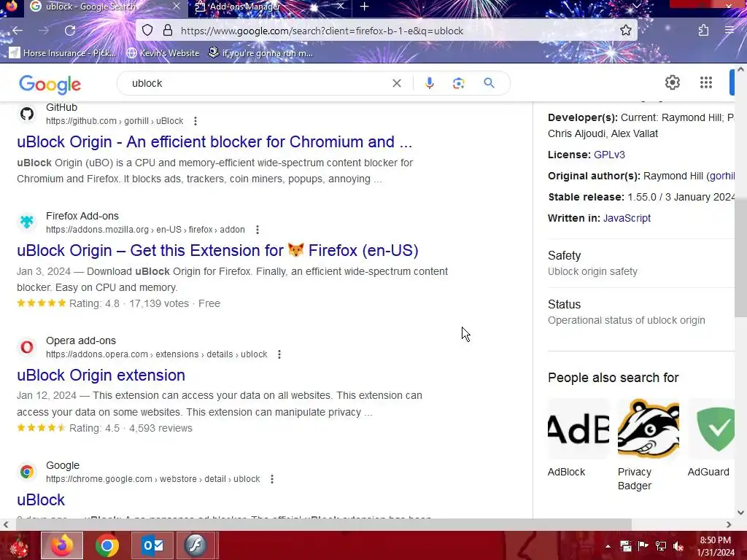The height and width of the screenshot is (560, 747).
Task: Click the Firefox Add-ons rating text 4.8
Action: click(x=94, y=303)
